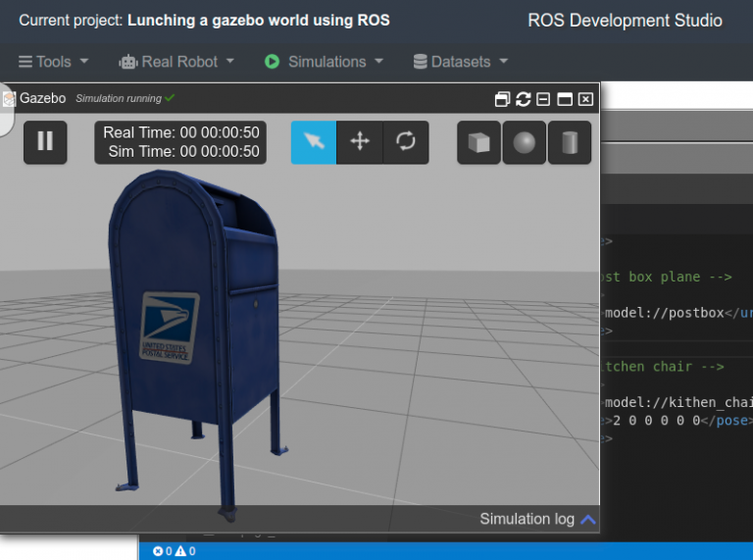Open the Simulations dropdown menu

pos(335,62)
